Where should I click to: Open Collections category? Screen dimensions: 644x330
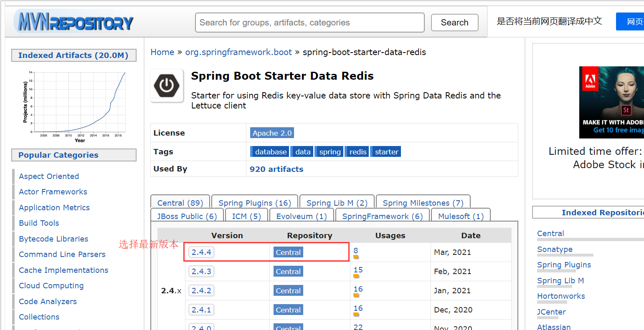pyautogui.click(x=39, y=317)
